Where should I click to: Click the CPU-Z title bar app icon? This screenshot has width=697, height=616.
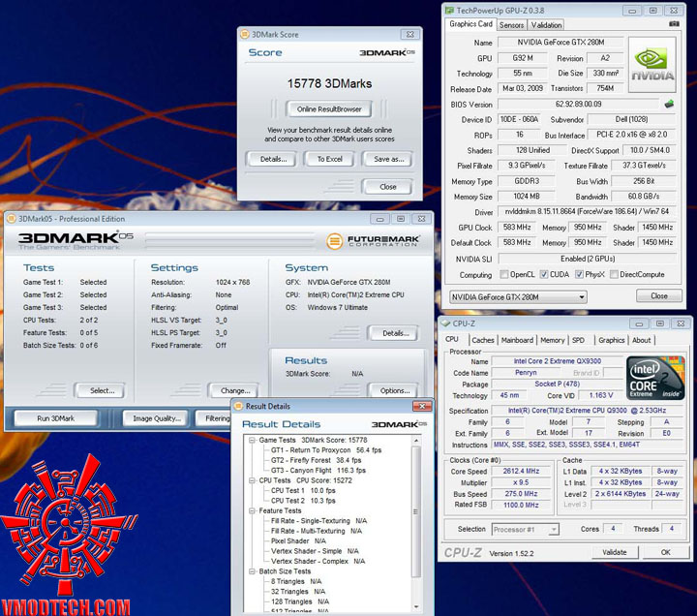[x=445, y=323]
